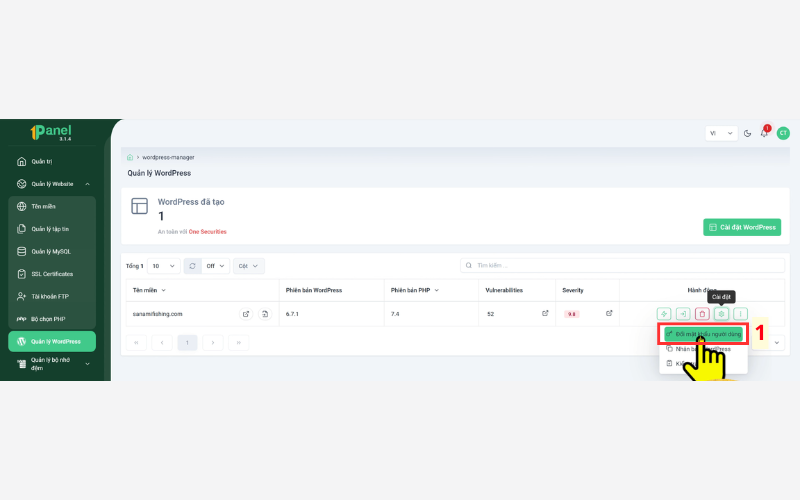The image size is (800, 500).
Task: Sort by Tên miền column header
Action: (x=149, y=290)
